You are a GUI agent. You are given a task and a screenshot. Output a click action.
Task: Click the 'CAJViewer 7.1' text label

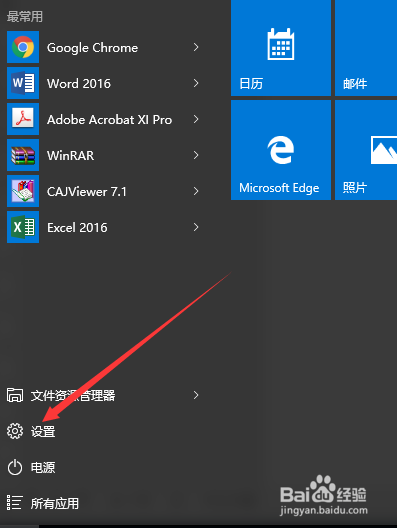(x=87, y=192)
